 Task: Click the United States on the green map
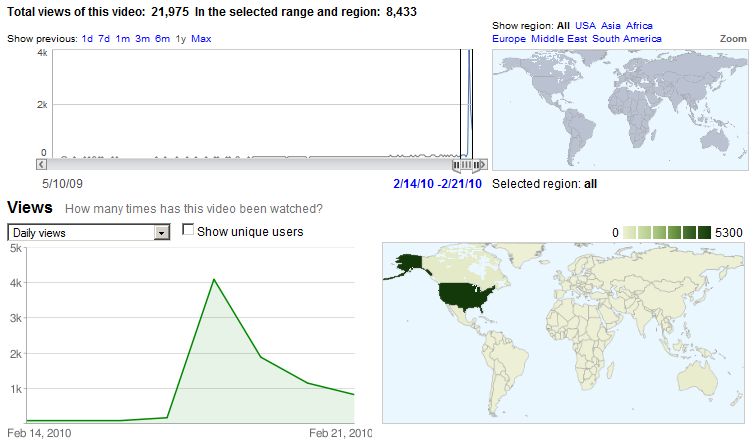click(x=462, y=295)
